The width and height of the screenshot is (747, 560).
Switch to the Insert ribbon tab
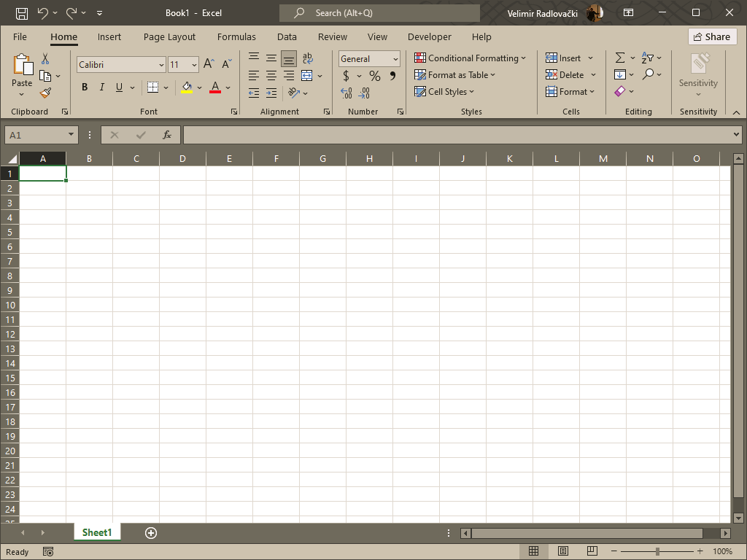pyautogui.click(x=109, y=36)
